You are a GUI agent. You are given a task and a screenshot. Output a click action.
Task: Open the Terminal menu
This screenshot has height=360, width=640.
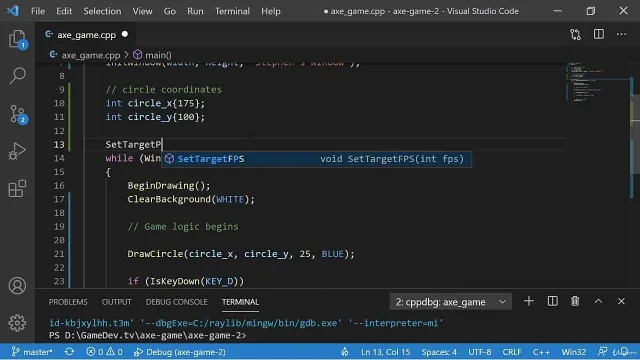[232, 11]
